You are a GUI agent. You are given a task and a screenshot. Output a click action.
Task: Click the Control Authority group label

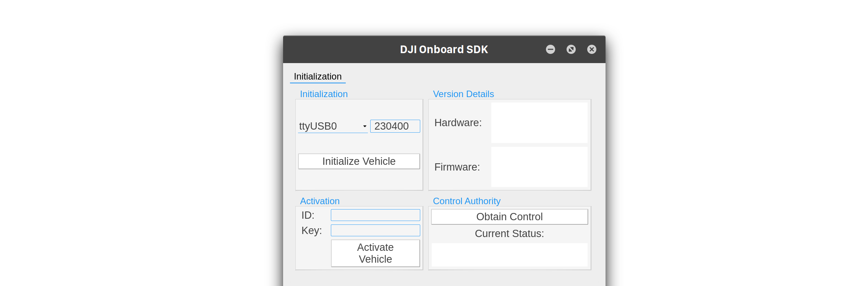pos(467,201)
